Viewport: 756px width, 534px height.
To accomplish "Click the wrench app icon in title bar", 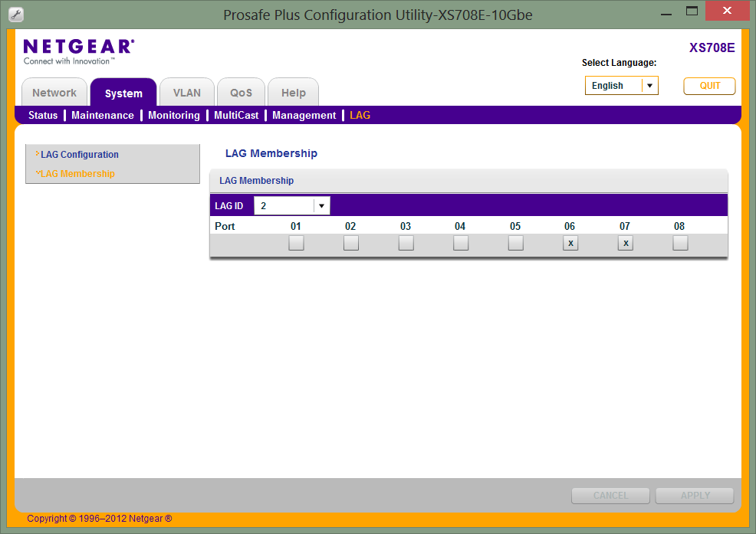I will (16, 15).
